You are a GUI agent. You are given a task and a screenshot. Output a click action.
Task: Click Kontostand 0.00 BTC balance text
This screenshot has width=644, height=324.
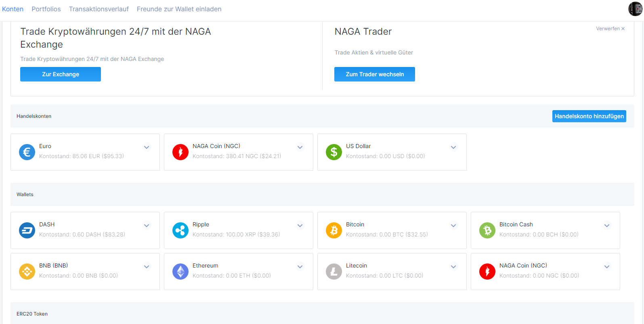tap(387, 234)
